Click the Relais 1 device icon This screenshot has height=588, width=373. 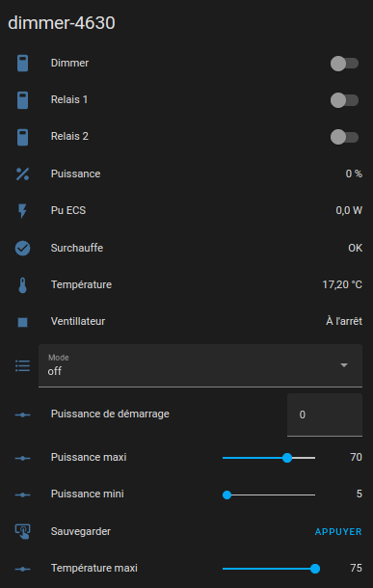click(22, 100)
